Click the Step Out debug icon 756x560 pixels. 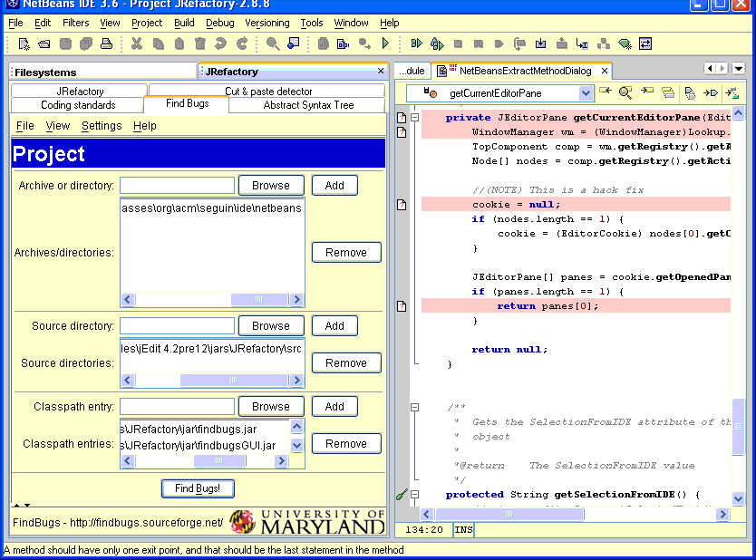click(x=562, y=43)
